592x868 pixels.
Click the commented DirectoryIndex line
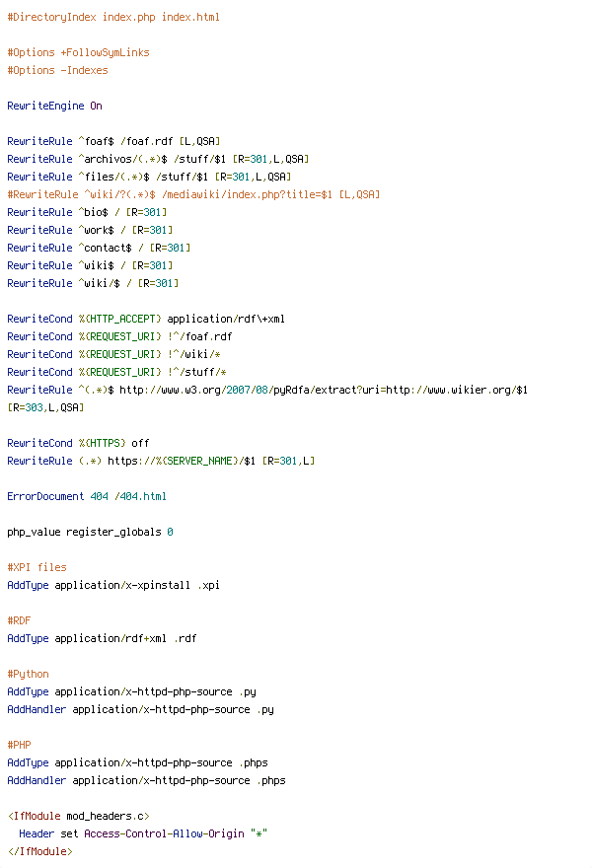(x=113, y=17)
